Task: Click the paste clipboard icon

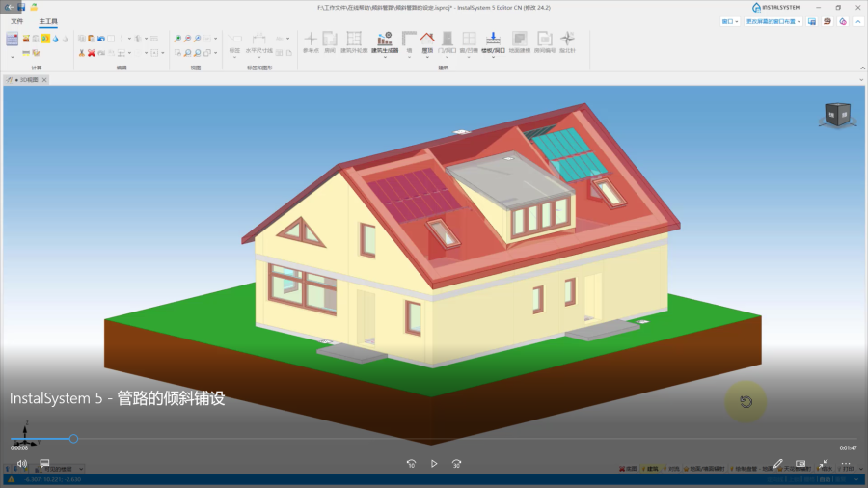Action: point(92,39)
